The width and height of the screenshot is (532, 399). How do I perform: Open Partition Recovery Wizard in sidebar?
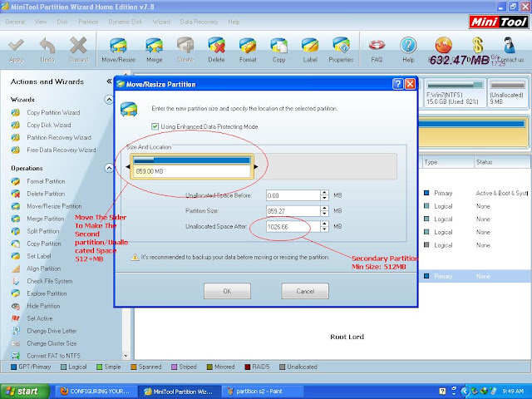click(59, 137)
